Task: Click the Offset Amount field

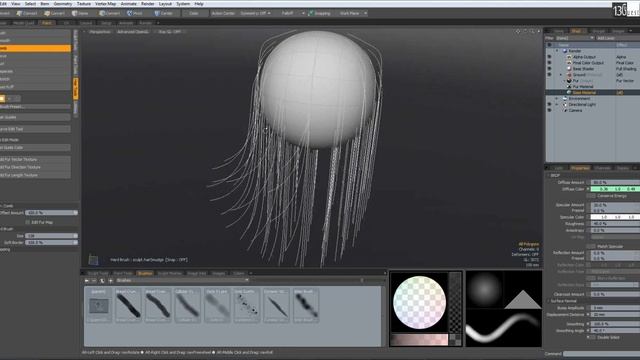Action: click(51, 213)
